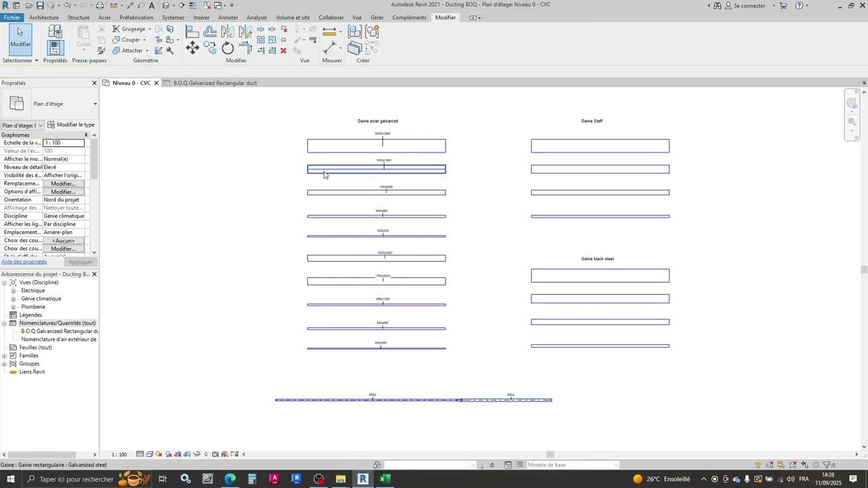
Task: Switch to B.O.Q Galvanized Rectangular duct tab
Action: coord(215,83)
